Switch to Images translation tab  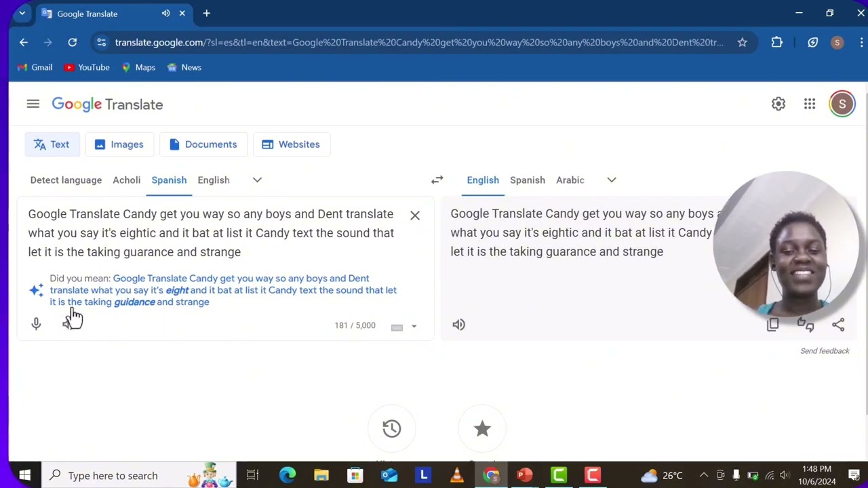point(119,144)
